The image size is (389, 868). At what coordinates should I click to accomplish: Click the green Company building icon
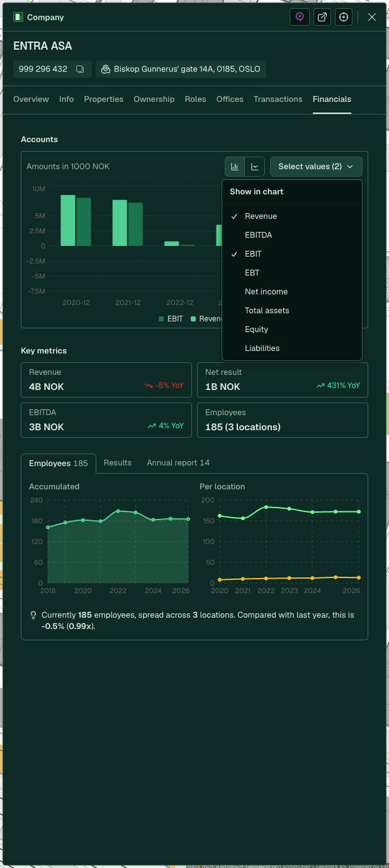click(18, 17)
